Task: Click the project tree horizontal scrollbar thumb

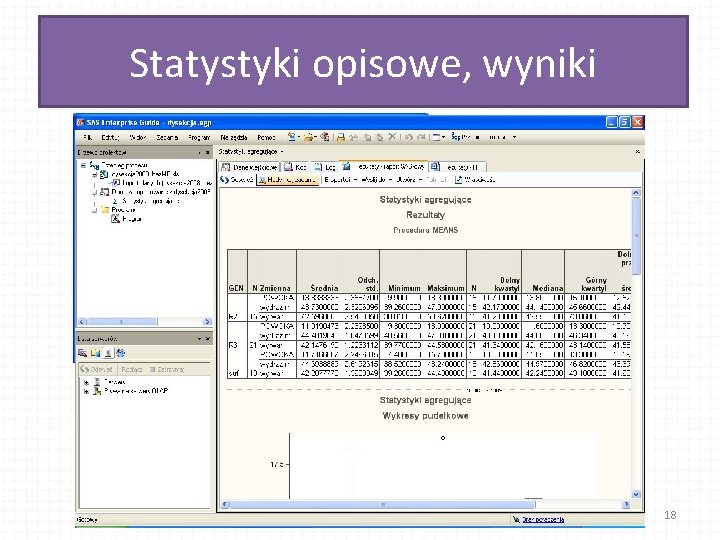Action: tap(122, 321)
